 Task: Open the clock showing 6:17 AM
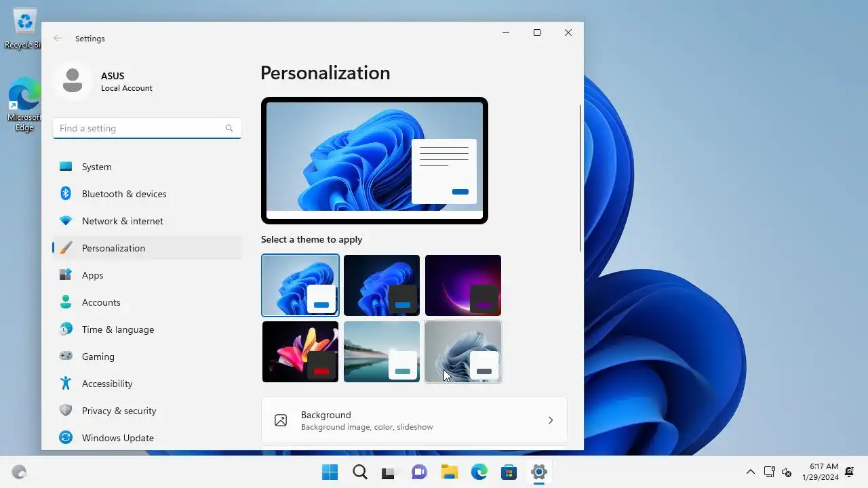pyautogui.click(x=821, y=472)
